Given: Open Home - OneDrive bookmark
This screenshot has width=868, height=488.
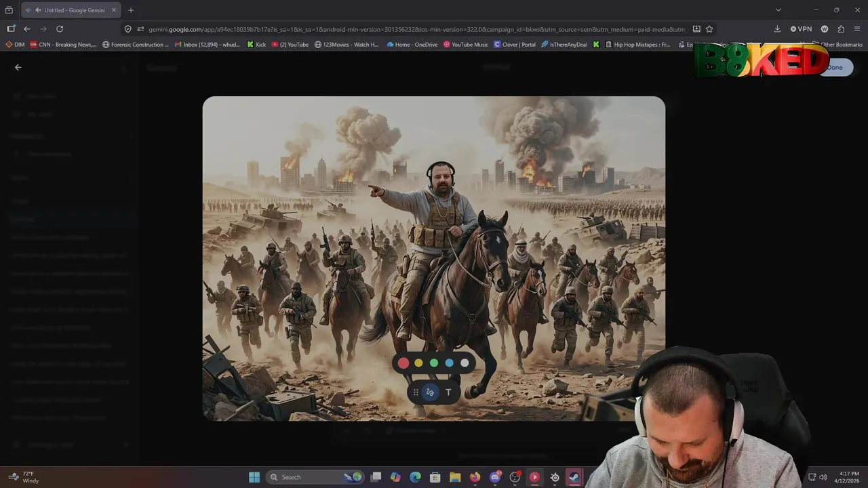Looking at the screenshot, I should pyautogui.click(x=412, y=45).
